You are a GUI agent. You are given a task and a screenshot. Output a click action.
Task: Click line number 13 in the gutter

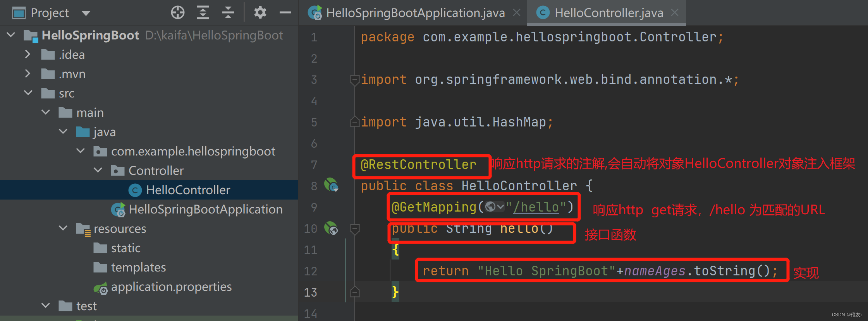point(310,292)
